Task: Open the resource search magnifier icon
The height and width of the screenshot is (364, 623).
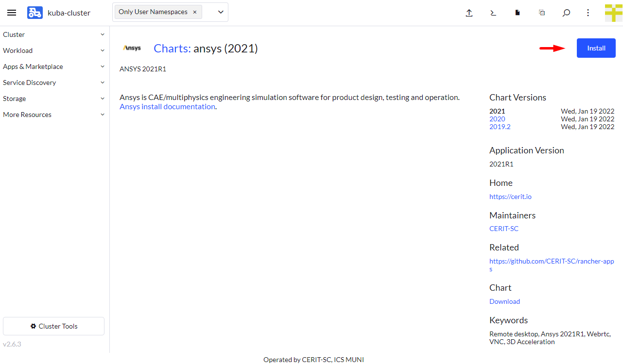Action: tap(566, 13)
